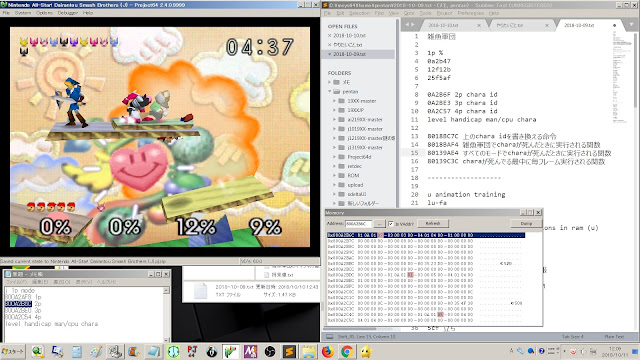Image resolution: width=640 pixels, height=360 pixels.
Task: Open the Sublime Text taskbar icon
Action: point(289,351)
